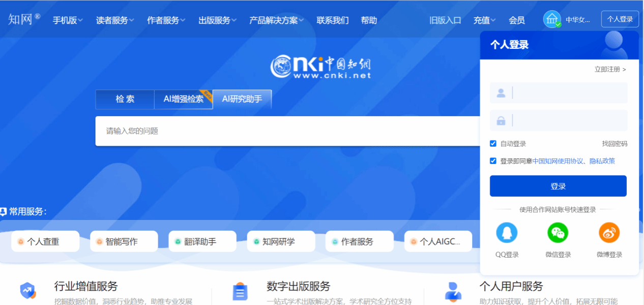Click the 数字出版服务 document icon
Image resolution: width=644 pixels, height=305 pixels.
click(240, 292)
